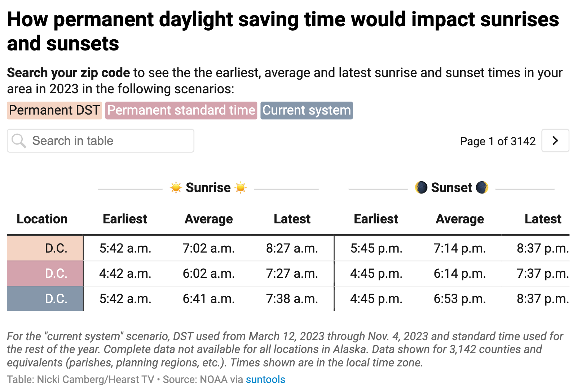Open the suntools source link
This screenshot has width=577, height=392.
point(265,379)
